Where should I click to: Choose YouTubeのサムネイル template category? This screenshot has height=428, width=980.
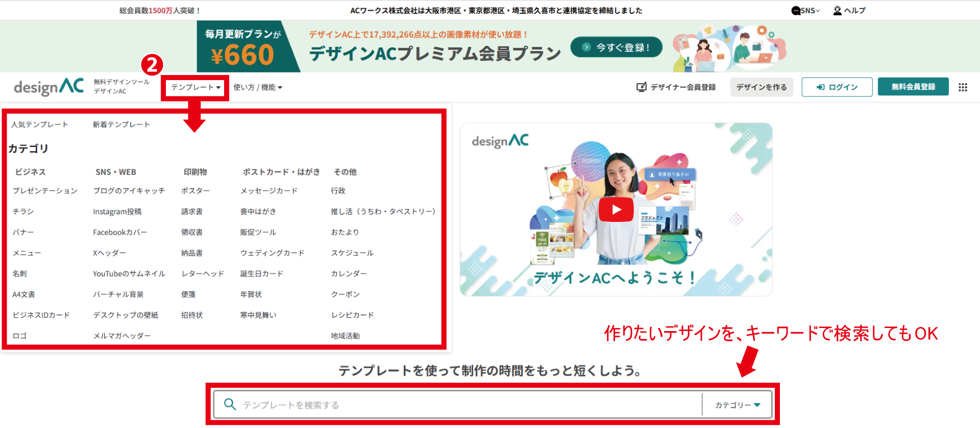(129, 274)
